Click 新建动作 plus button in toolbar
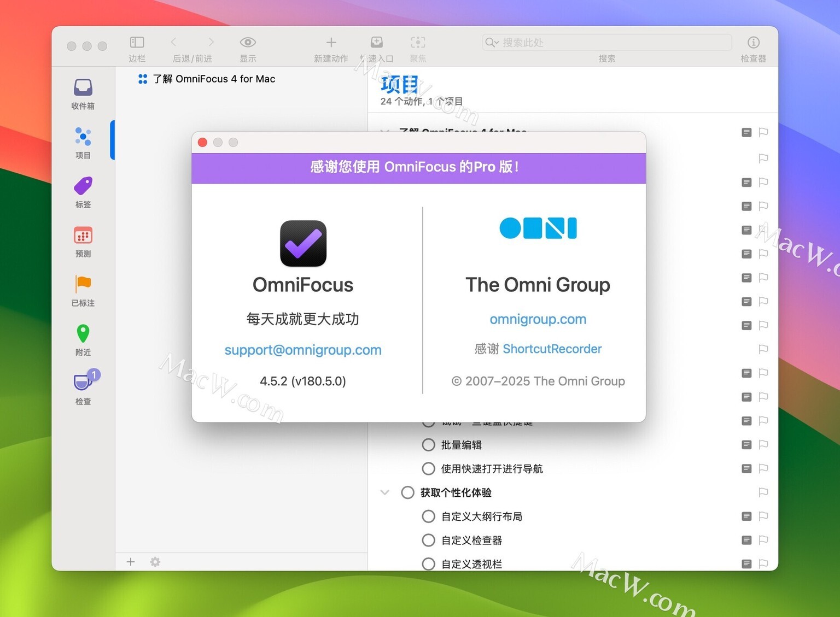The image size is (840, 617). tap(331, 42)
